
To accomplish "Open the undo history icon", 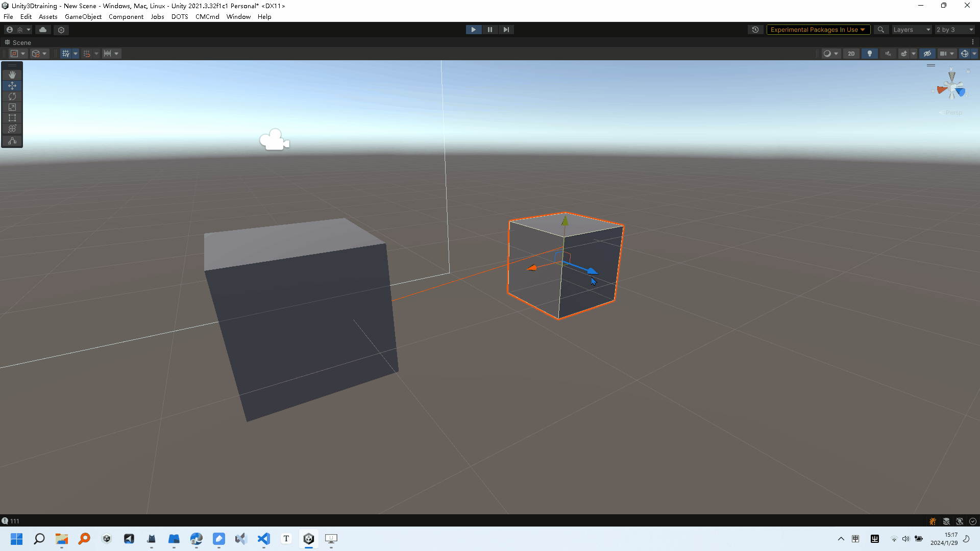I will [x=755, y=30].
